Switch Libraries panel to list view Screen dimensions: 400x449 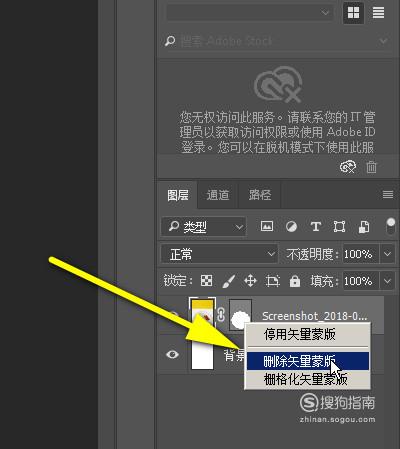[378, 13]
